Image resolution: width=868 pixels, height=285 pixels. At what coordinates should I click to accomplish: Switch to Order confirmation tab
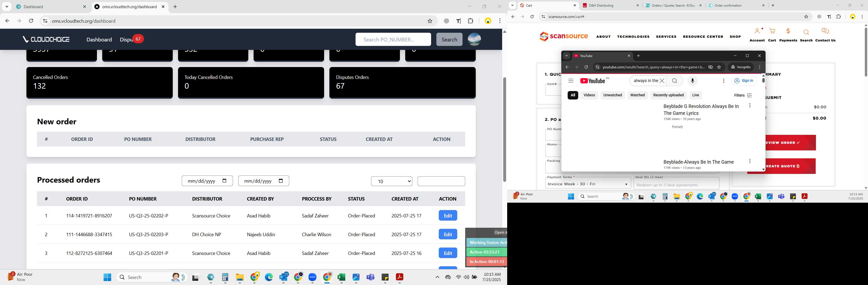click(736, 5)
